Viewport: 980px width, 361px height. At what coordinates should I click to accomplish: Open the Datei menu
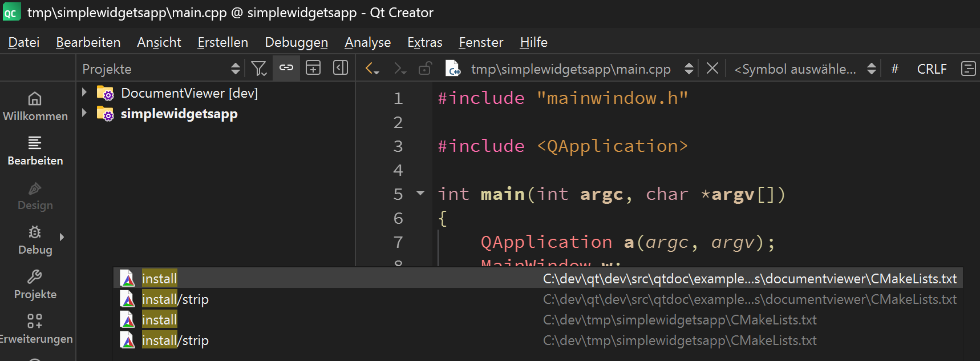pyautogui.click(x=24, y=42)
